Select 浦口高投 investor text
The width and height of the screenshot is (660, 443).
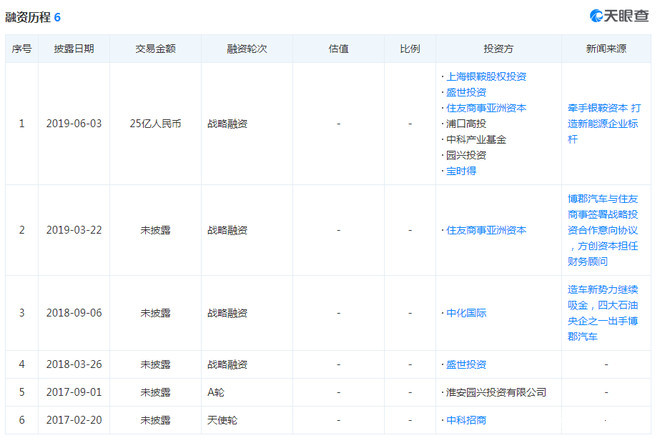point(466,124)
